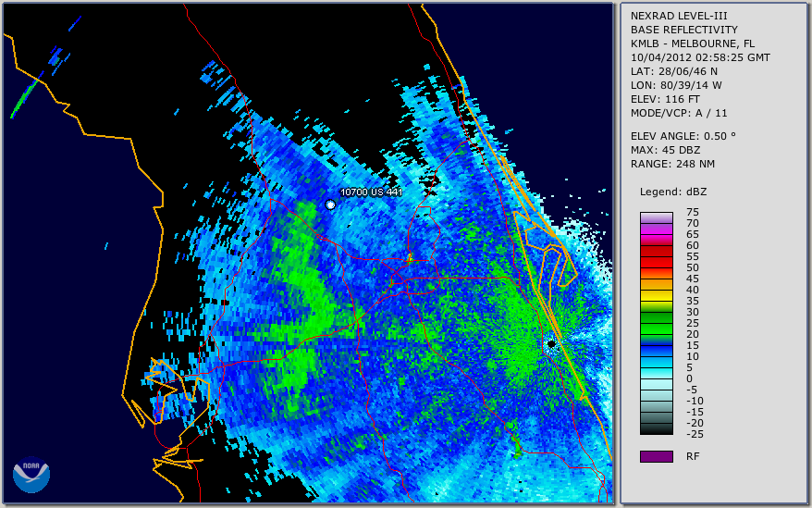Click the '75' legend value

pos(693,212)
